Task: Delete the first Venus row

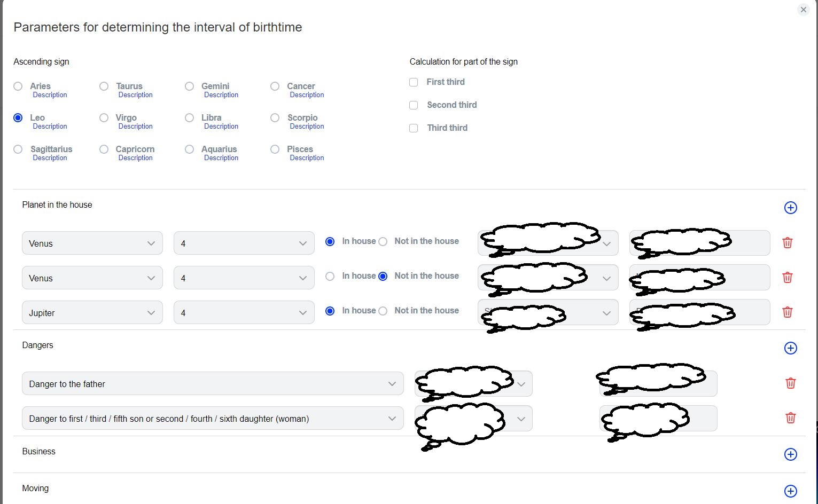Action: (x=787, y=243)
